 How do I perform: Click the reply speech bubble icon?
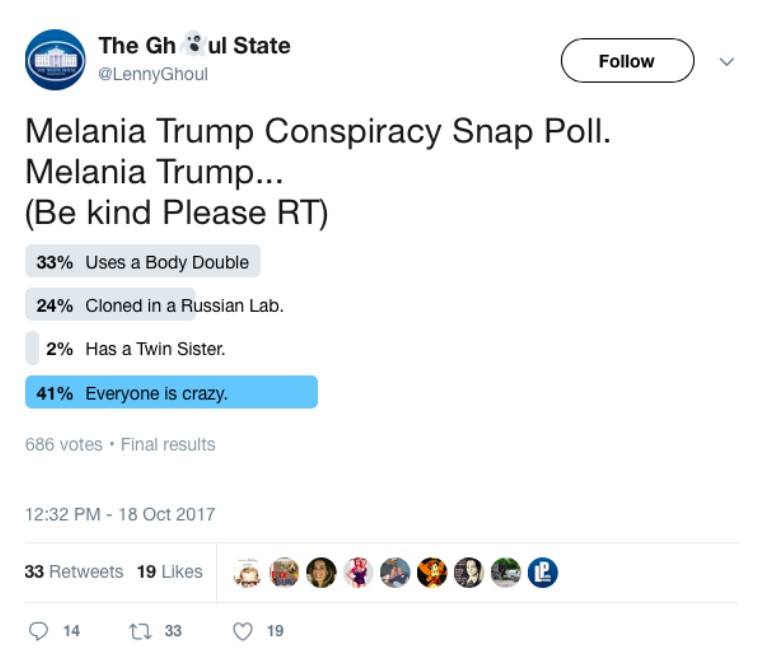click(40, 631)
